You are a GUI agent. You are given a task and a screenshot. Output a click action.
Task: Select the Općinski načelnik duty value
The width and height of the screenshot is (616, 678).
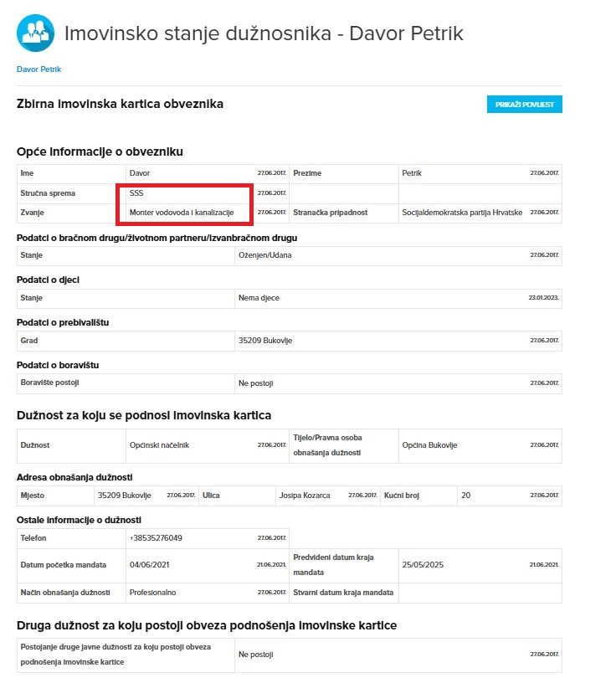tap(160, 445)
